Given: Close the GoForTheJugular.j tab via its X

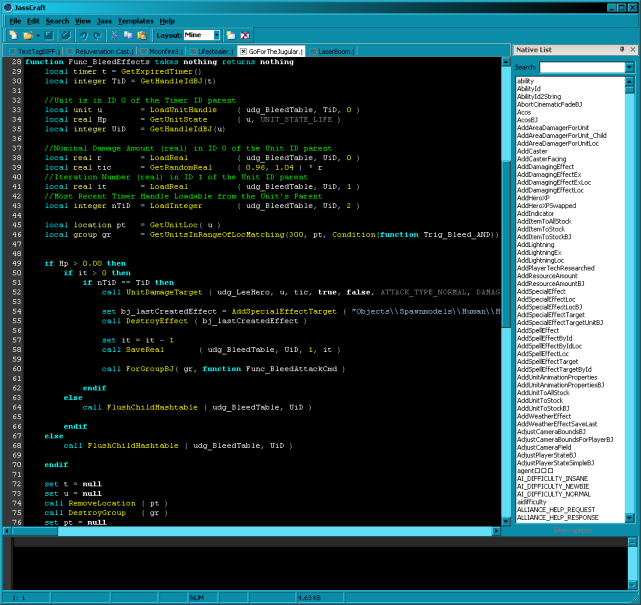Looking at the screenshot, I should click(243, 52).
